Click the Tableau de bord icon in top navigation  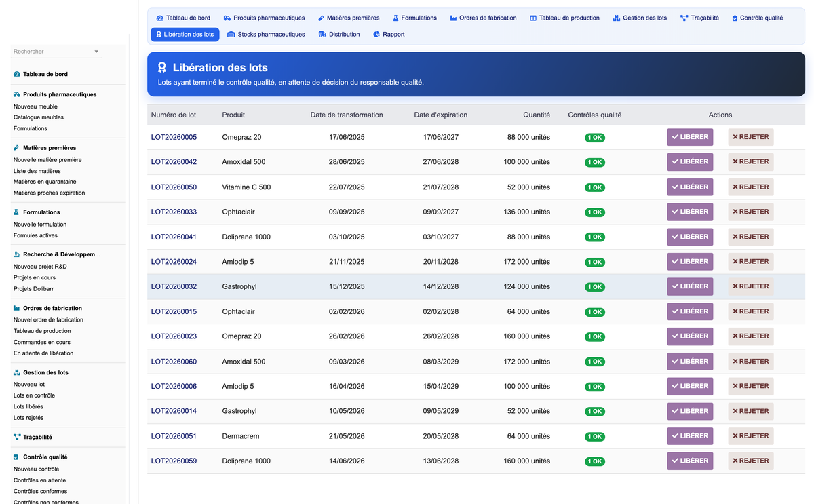(160, 18)
